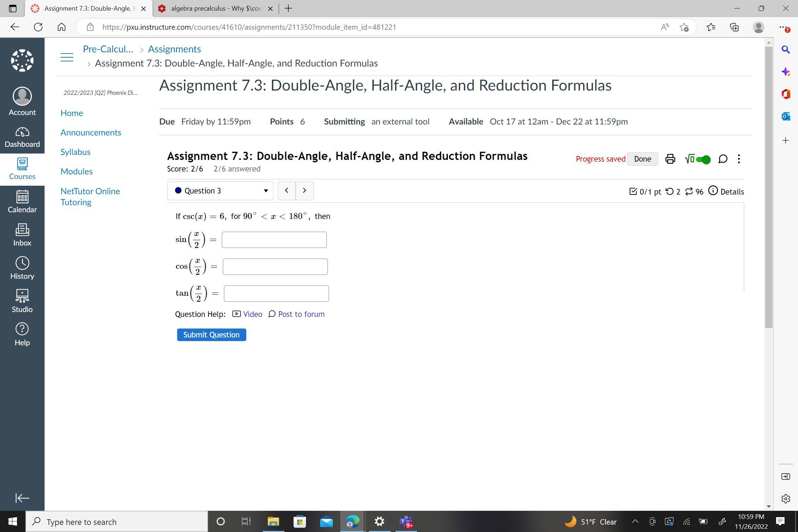Viewport: 798px width, 532px height.
Task: Open the message instructor speech bubble icon
Action: tap(723, 159)
